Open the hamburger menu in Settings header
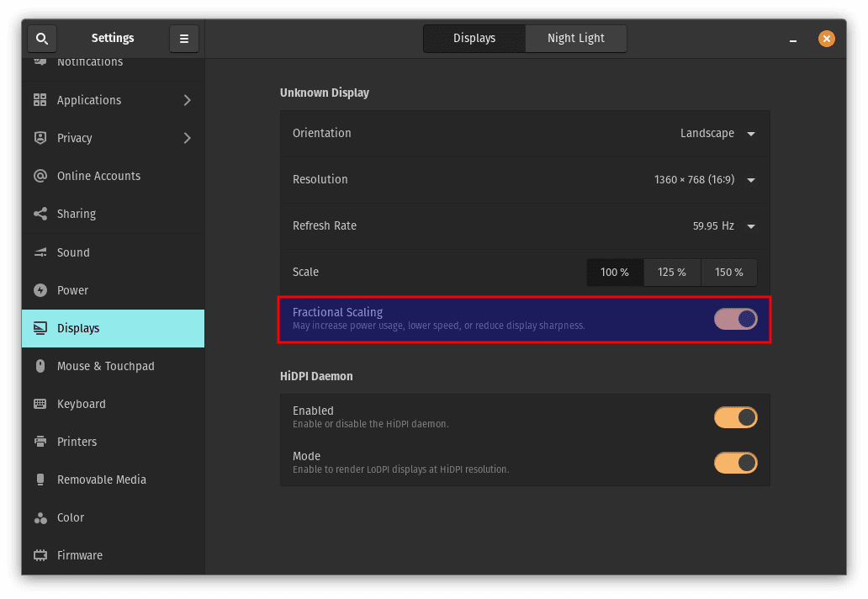 tap(184, 38)
